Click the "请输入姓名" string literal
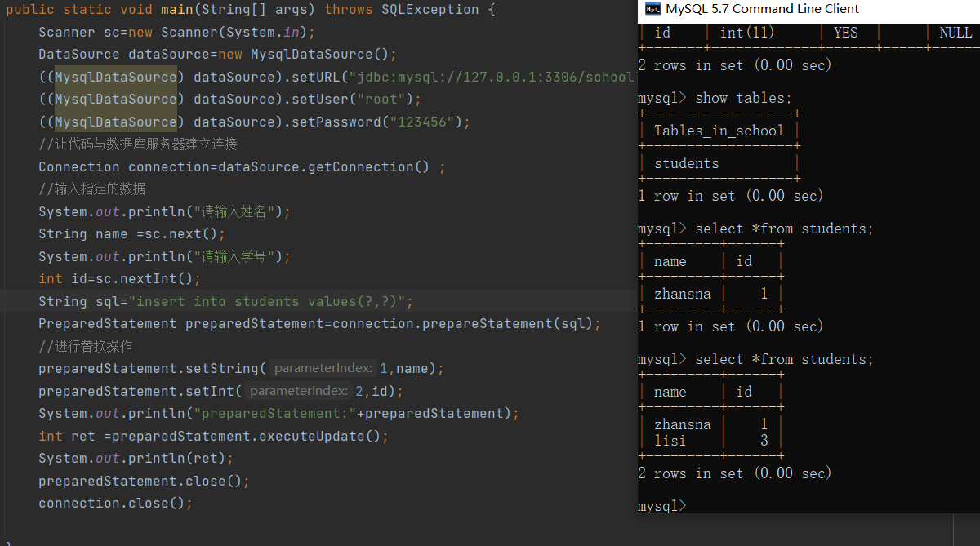This screenshot has width=980, height=546. [x=234, y=211]
